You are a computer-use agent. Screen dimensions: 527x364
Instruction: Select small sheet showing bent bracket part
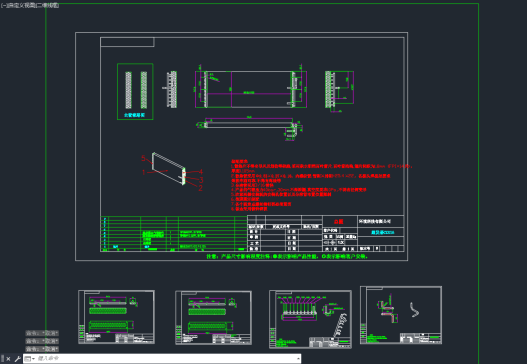(x=401, y=315)
